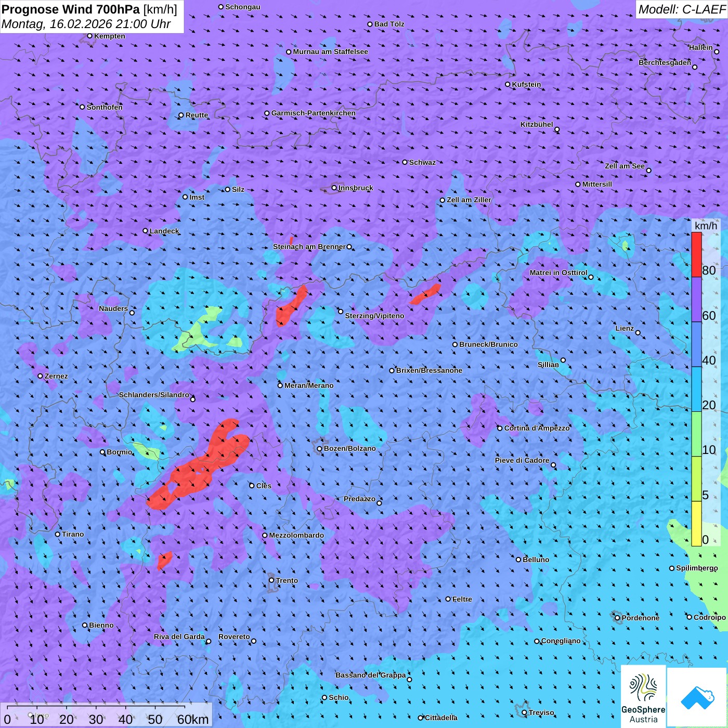Click the Garmisch-Partenkirchen label
The width and height of the screenshot is (728, 728).
314,113
